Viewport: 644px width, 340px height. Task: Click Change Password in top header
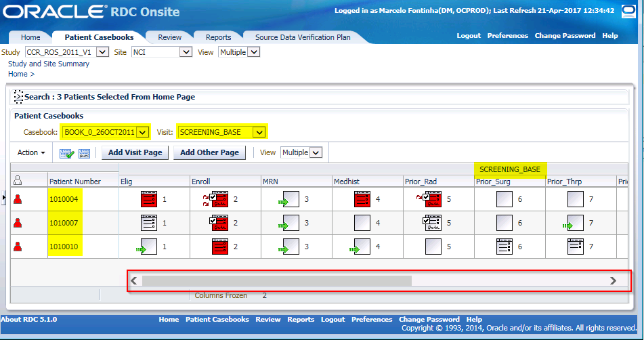565,36
